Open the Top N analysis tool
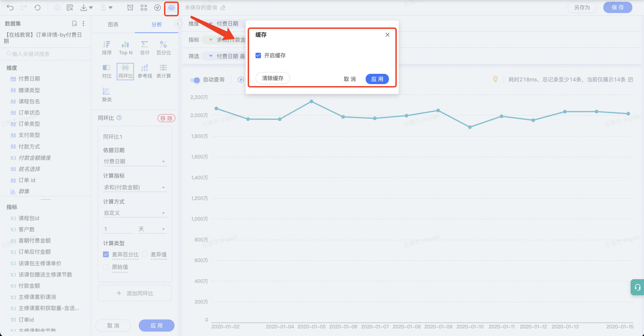The width and height of the screenshot is (644, 336). click(126, 47)
